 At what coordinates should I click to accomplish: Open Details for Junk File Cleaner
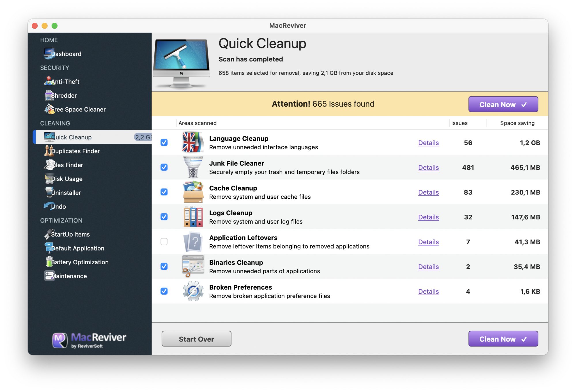pos(428,167)
